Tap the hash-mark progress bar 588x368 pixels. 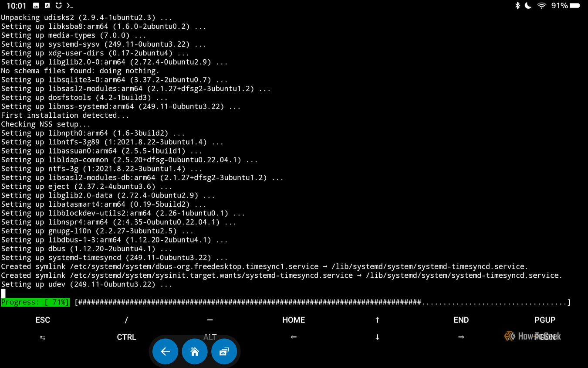click(323, 302)
